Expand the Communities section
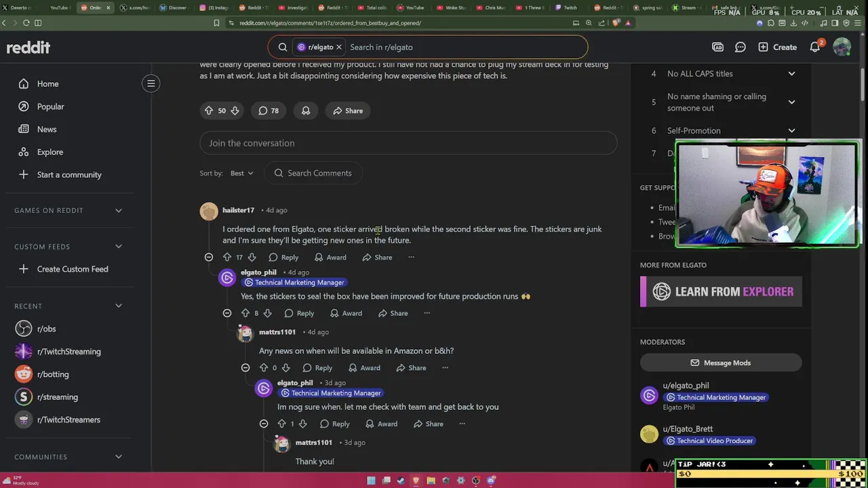This screenshot has height=488, width=868. click(118, 457)
